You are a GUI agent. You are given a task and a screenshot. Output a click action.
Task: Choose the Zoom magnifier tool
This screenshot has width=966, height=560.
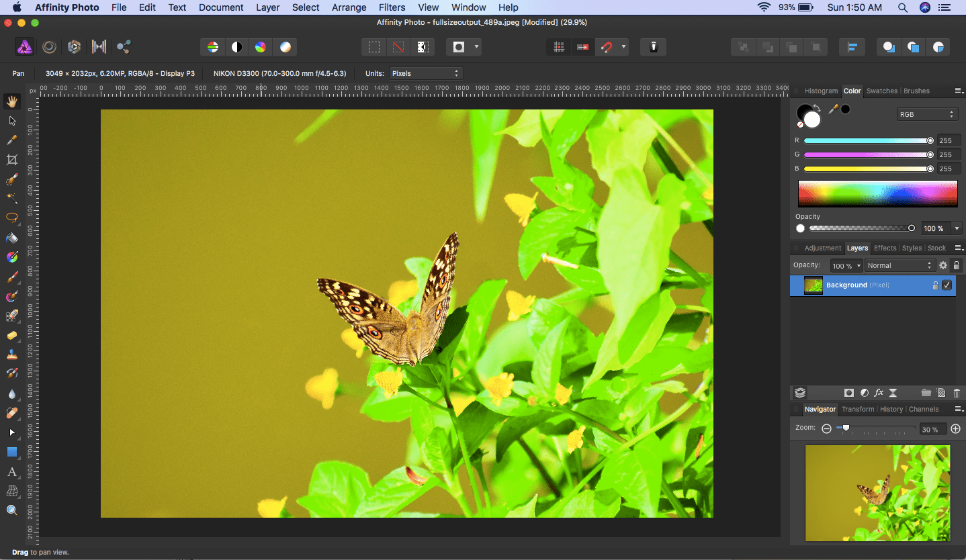[11, 510]
